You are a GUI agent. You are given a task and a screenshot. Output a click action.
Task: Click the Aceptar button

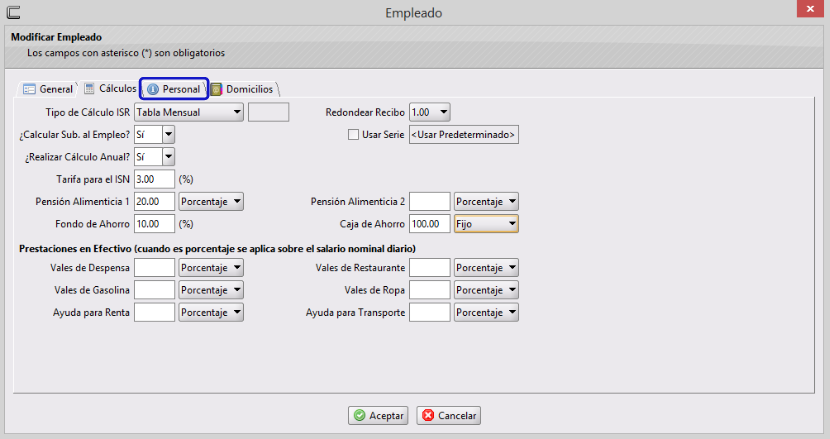click(378, 416)
